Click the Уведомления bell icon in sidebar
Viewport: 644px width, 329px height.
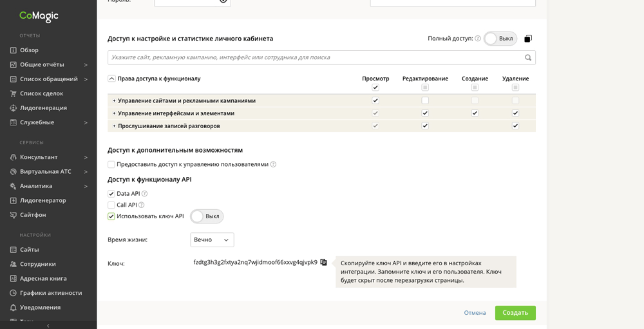(x=13, y=308)
